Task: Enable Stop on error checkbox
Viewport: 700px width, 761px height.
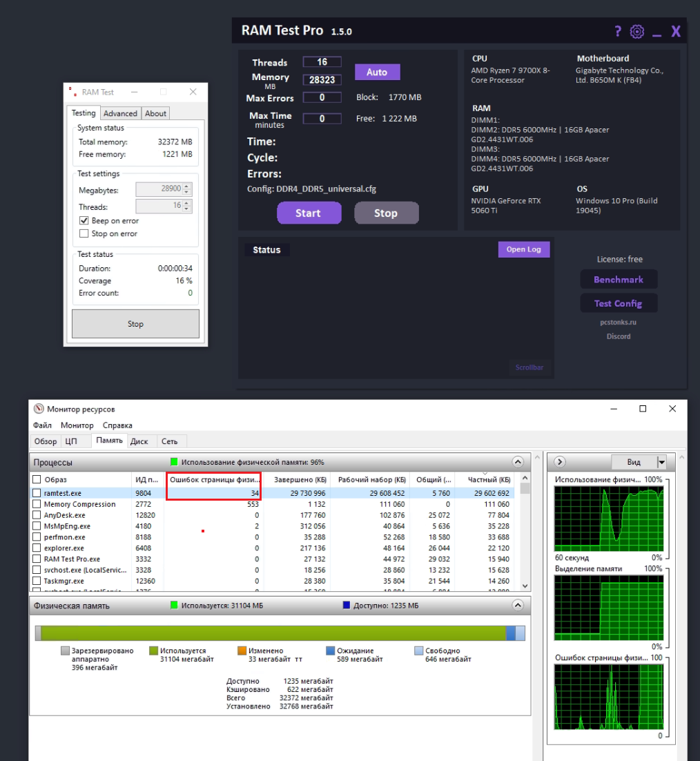Action: 84,233
